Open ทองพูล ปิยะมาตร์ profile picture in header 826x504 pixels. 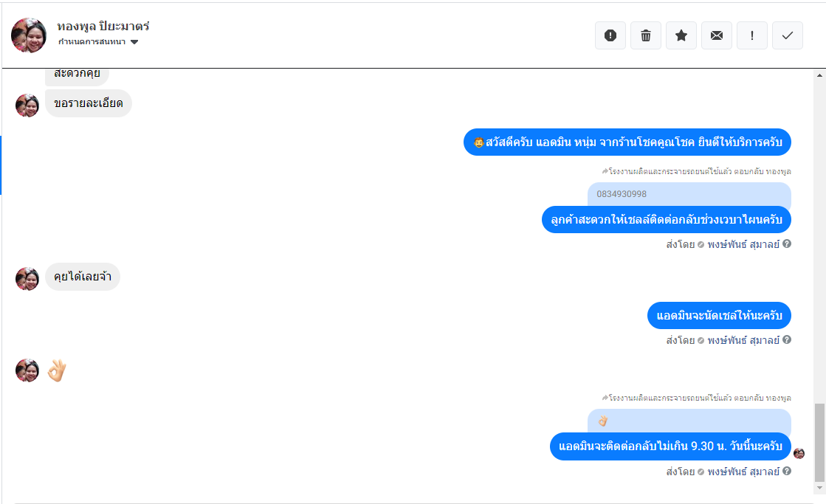point(29,35)
